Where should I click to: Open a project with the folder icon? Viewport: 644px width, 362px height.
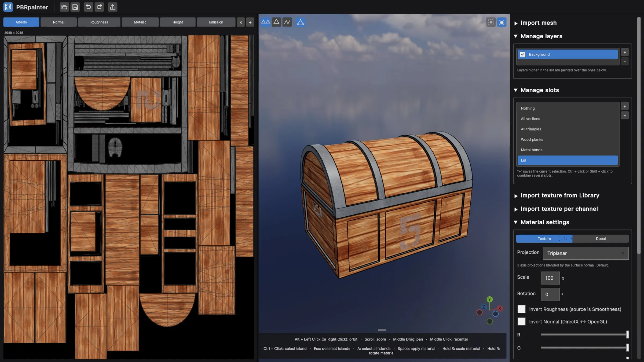tap(64, 7)
